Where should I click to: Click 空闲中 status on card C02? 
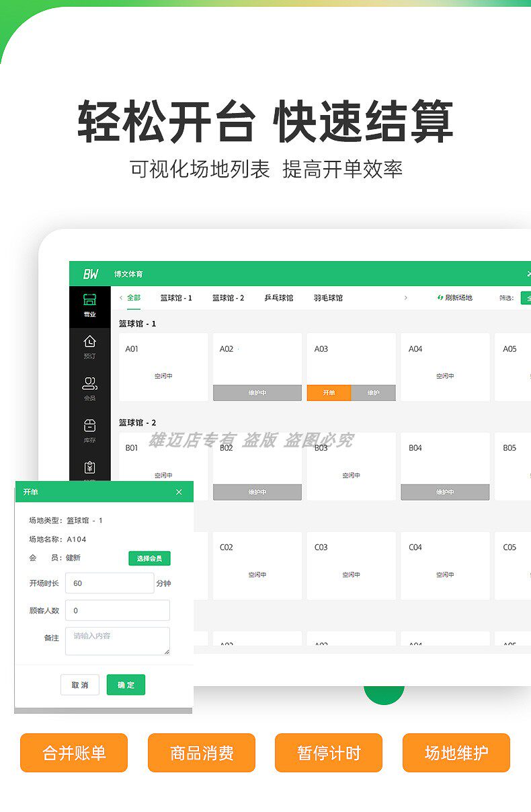point(257,575)
